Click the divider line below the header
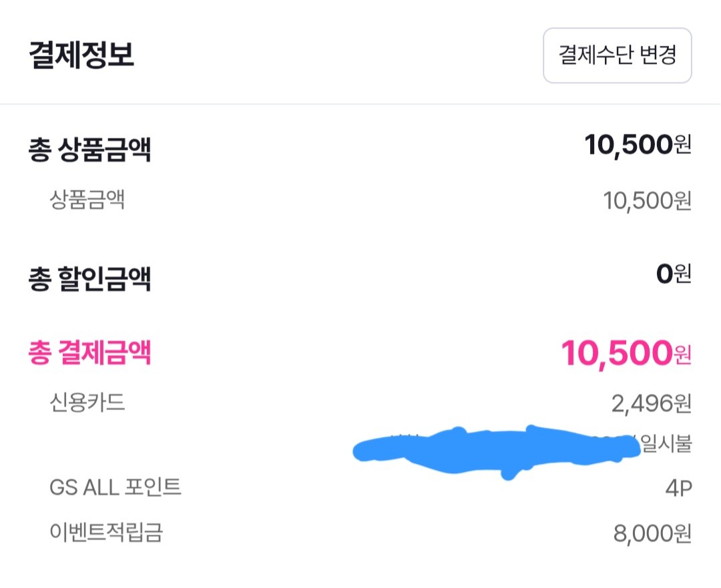Viewport: 721px width, 588px height. pos(360,104)
